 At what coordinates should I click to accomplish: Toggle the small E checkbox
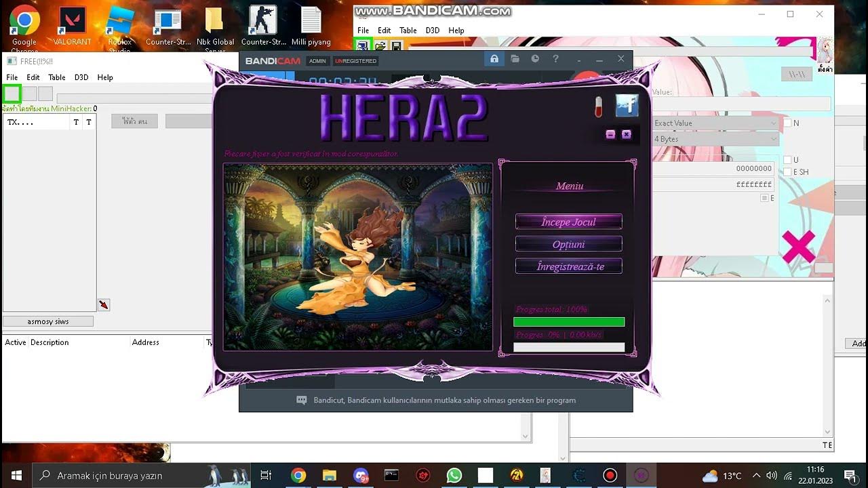tap(764, 198)
